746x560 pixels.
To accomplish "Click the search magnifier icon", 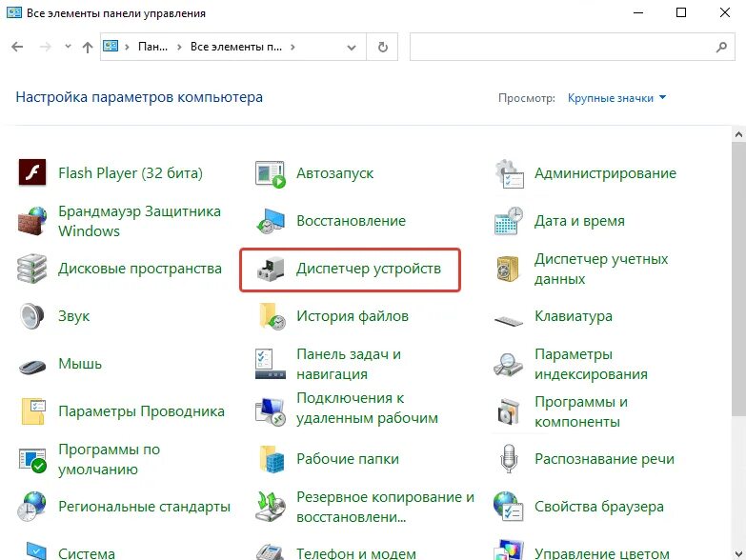I will [x=722, y=47].
